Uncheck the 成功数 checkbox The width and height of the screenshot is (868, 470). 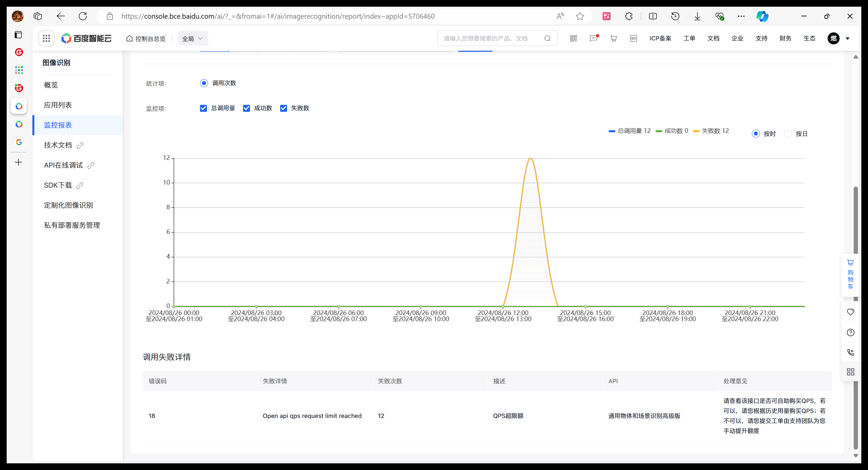246,108
